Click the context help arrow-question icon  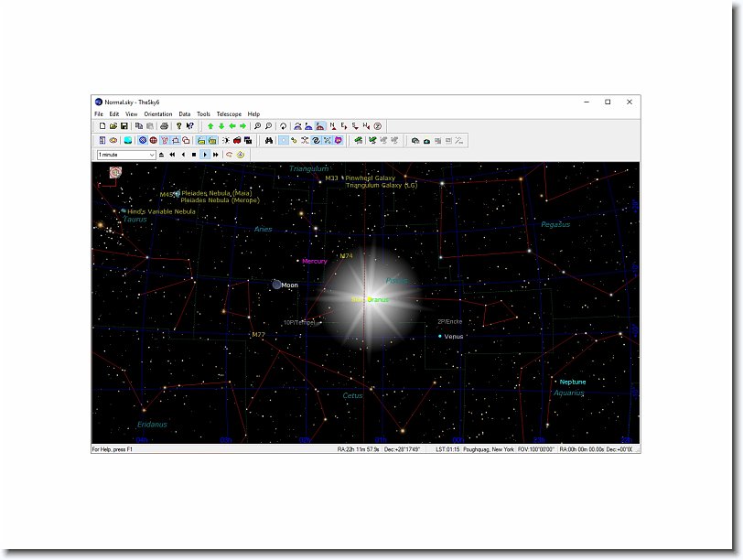tap(189, 126)
